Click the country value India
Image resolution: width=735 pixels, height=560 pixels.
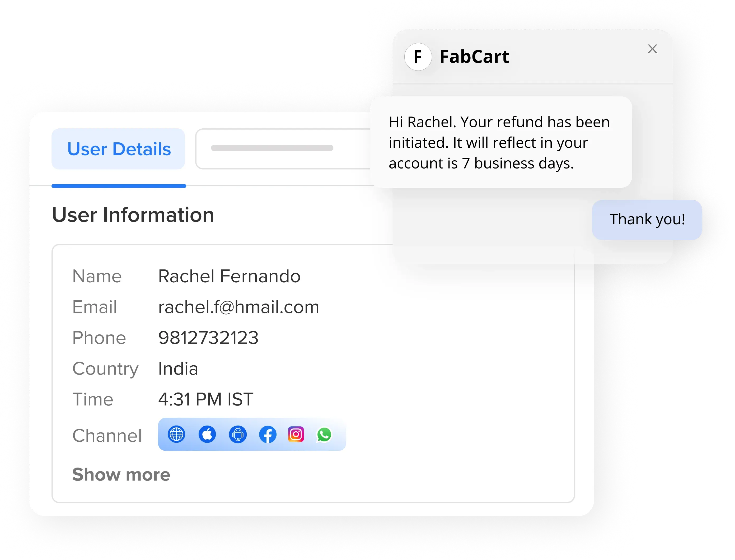(178, 369)
